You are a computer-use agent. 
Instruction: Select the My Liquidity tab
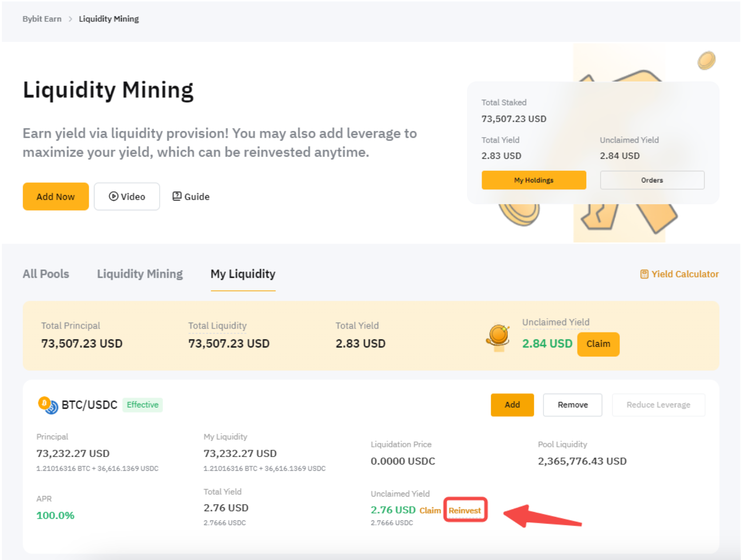tap(243, 274)
